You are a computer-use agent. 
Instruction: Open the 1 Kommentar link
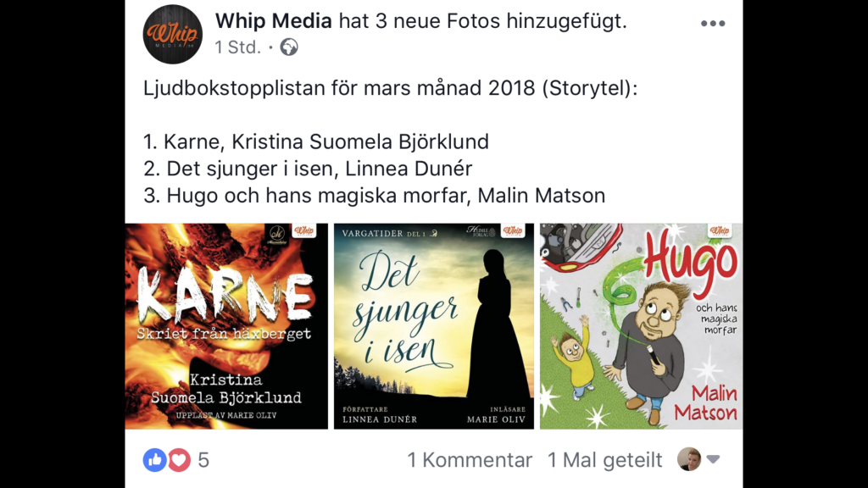[x=470, y=460]
